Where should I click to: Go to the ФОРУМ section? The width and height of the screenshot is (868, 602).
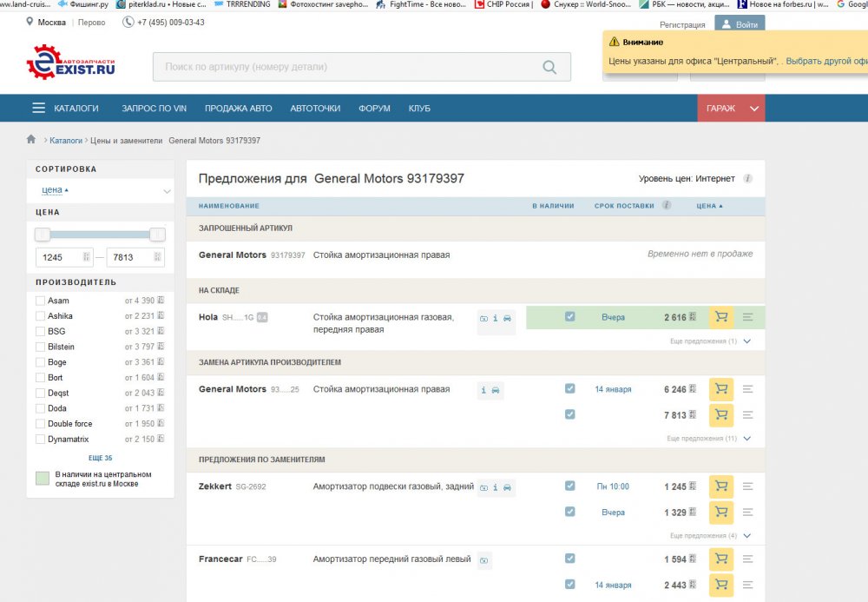point(374,109)
